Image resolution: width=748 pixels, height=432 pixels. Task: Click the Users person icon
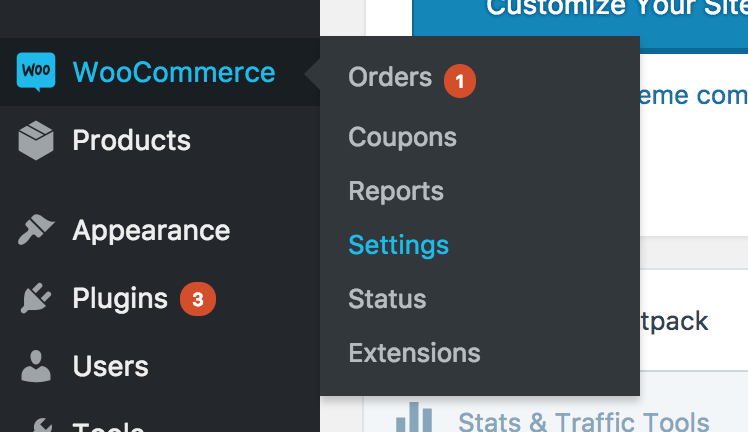[x=36, y=366]
